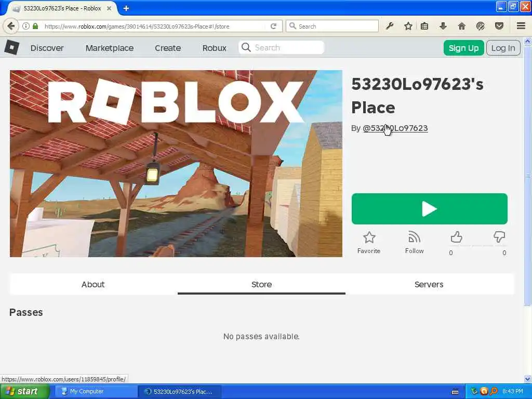Open the Windows start menu
This screenshot has height=399, width=532.
(25, 392)
